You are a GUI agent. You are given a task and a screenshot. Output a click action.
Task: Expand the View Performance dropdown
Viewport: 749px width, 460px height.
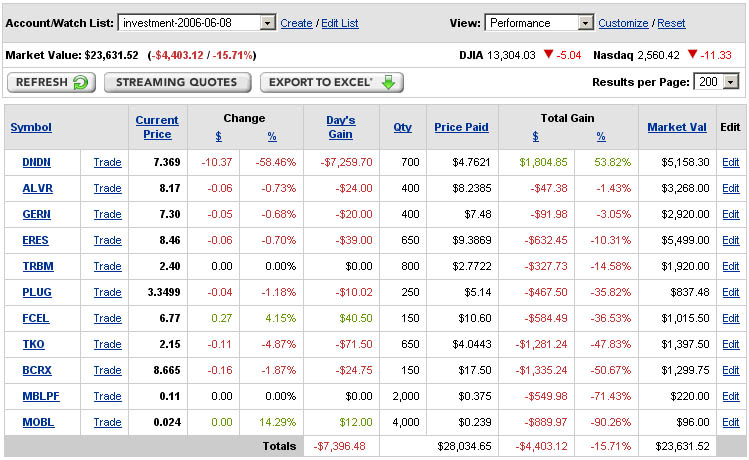[585, 23]
